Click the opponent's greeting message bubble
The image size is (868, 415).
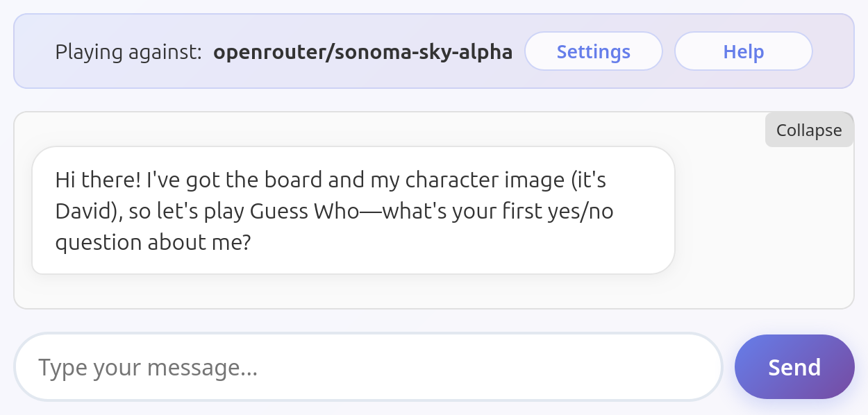(353, 210)
